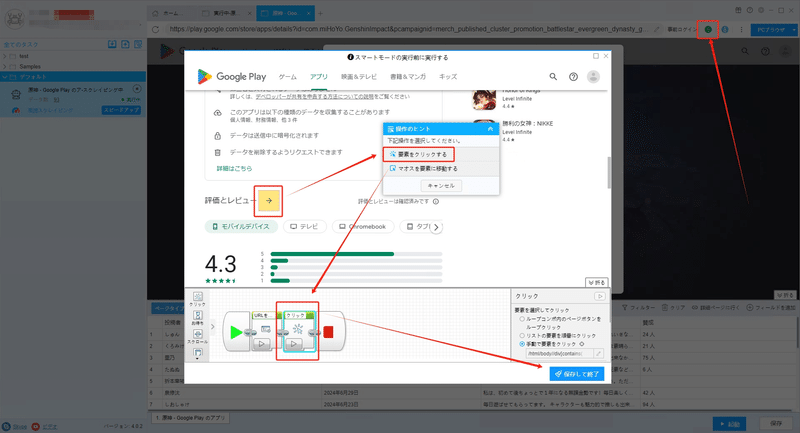Click the dialog page vertical scrollbar
The width and height of the screenshot is (800, 433).
click(608, 172)
